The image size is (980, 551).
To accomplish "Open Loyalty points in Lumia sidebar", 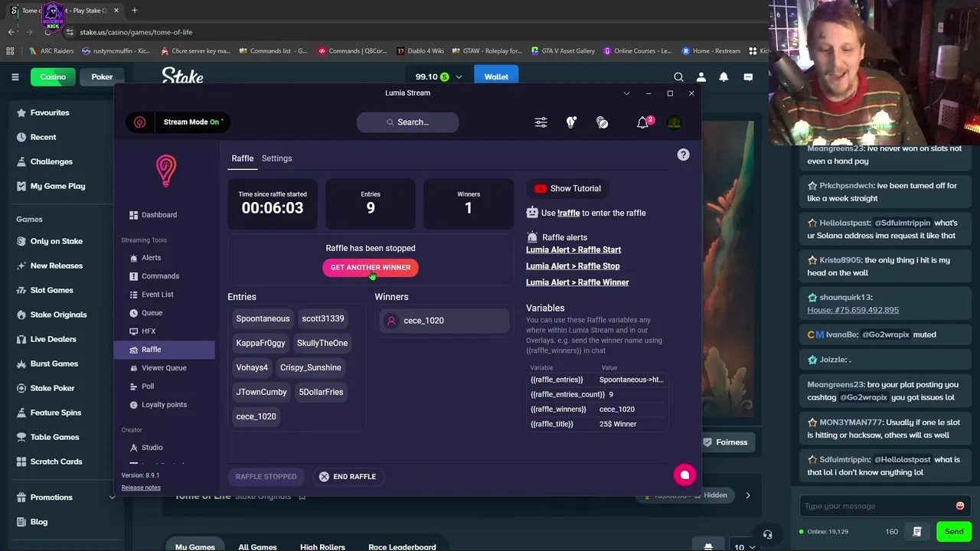I will coord(165,405).
